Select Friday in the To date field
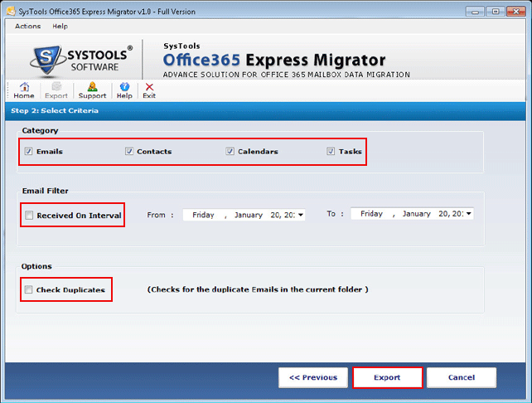Screen dimensions: 532x403 371,214
